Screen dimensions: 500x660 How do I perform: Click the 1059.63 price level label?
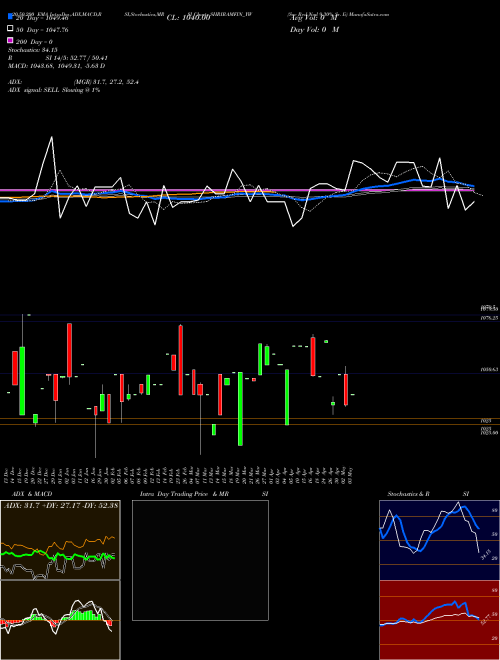tap(489, 370)
